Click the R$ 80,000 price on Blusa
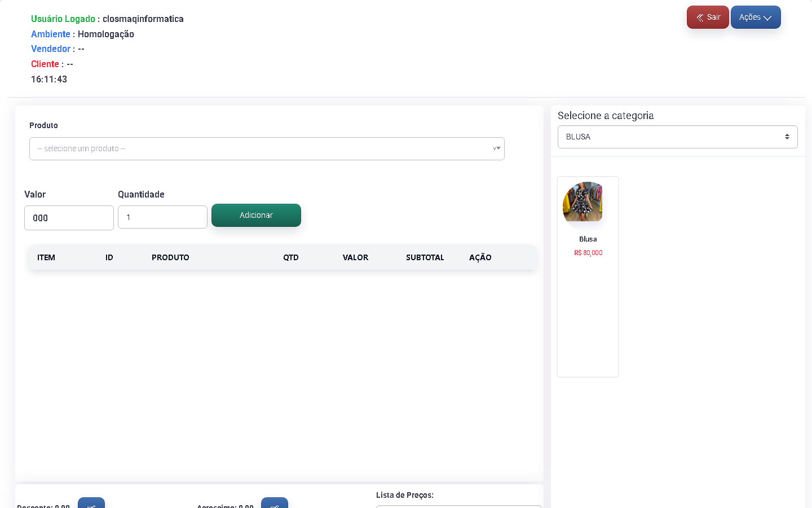812x508 pixels. click(588, 253)
